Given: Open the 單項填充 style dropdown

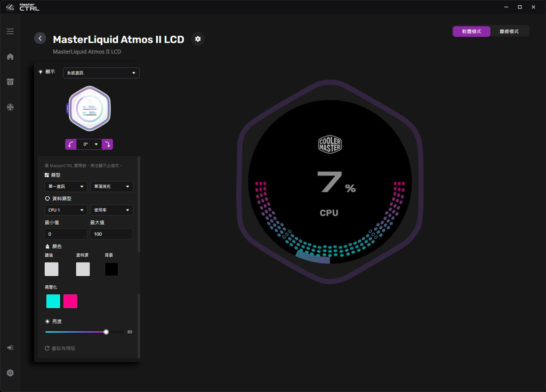Looking at the screenshot, I should pos(111,187).
